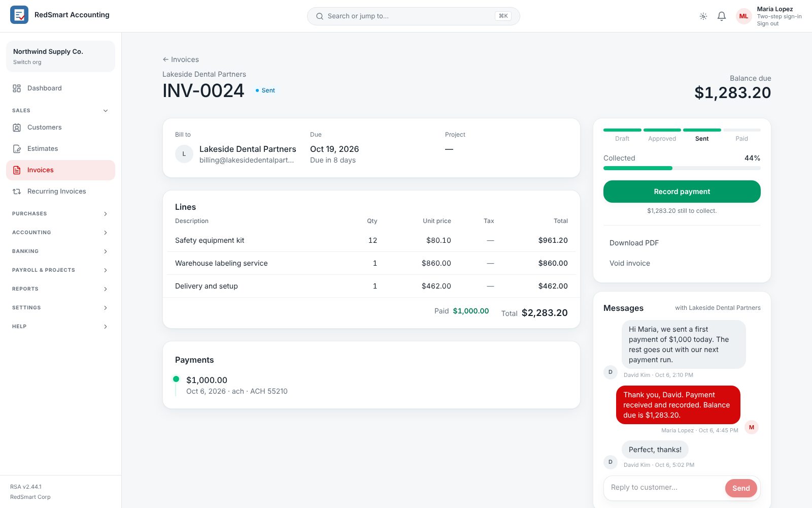Go to Customers in sidebar
812x508 pixels.
pyautogui.click(x=60, y=128)
